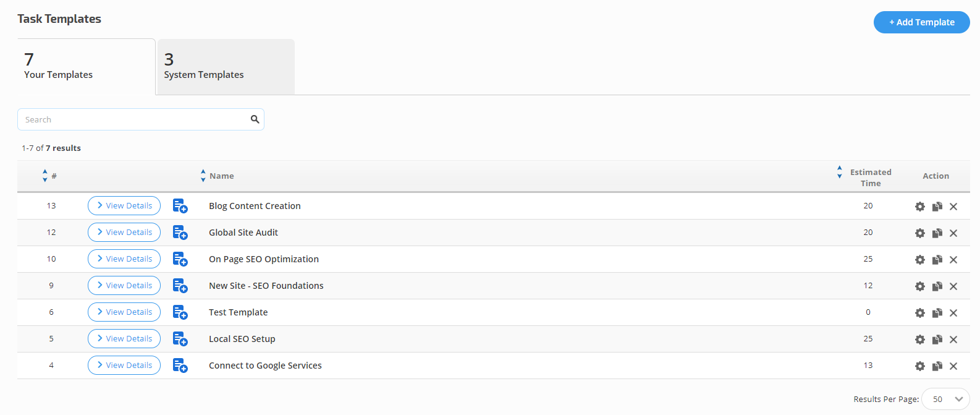The width and height of the screenshot is (980, 415).
Task: Show details for Connect to Google Services
Action: tap(124, 366)
